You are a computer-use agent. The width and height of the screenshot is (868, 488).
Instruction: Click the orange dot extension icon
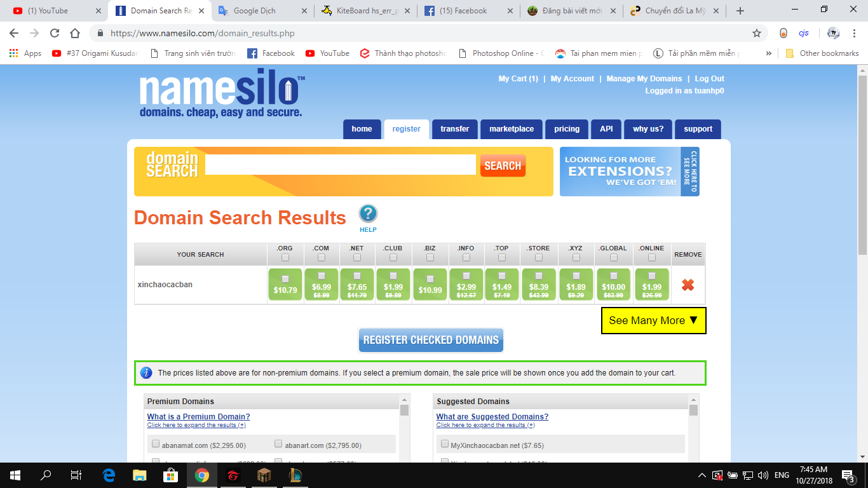pos(783,33)
